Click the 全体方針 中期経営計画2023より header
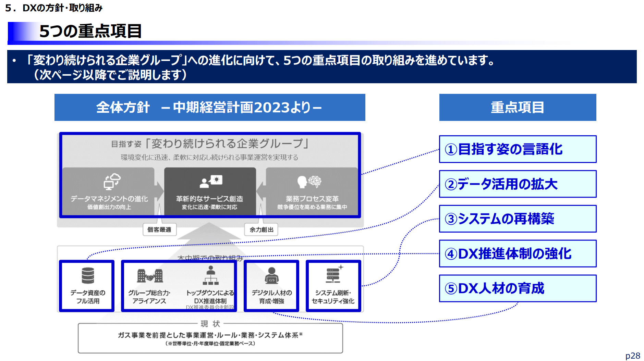Image resolution: width=644 pixels, height=361 pixels. (209, 108)
